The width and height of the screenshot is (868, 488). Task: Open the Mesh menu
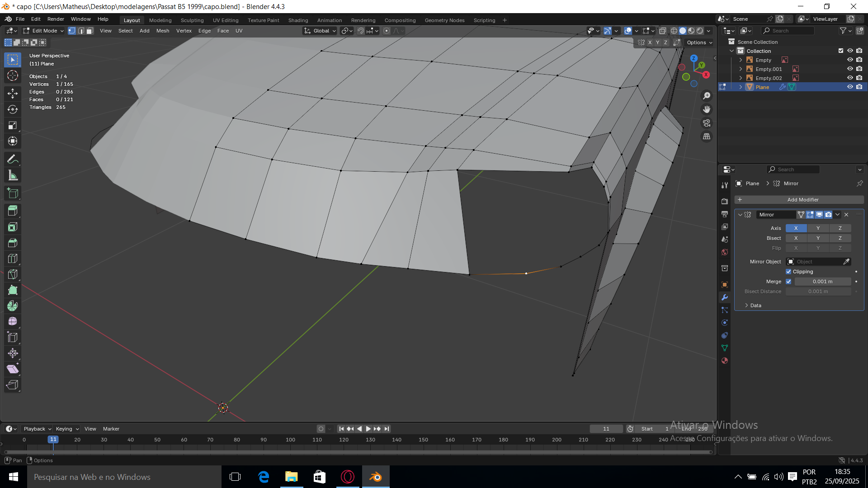click(163, 31)
